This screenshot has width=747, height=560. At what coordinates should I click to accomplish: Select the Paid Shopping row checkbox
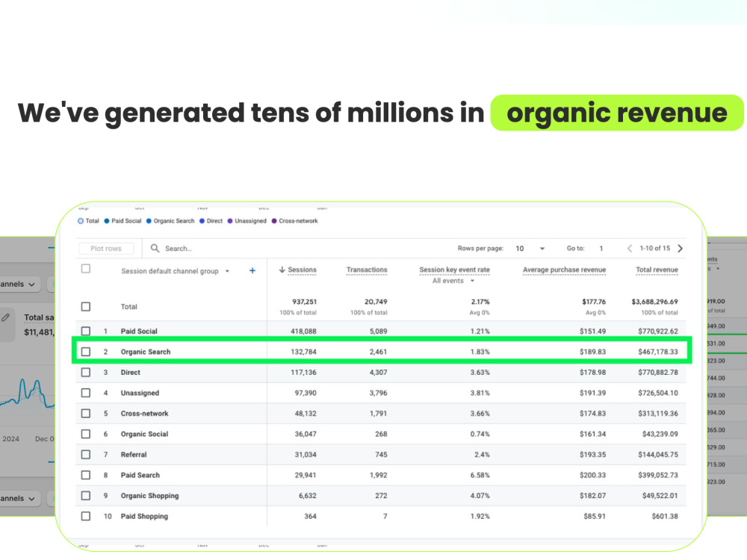(86, 516)
